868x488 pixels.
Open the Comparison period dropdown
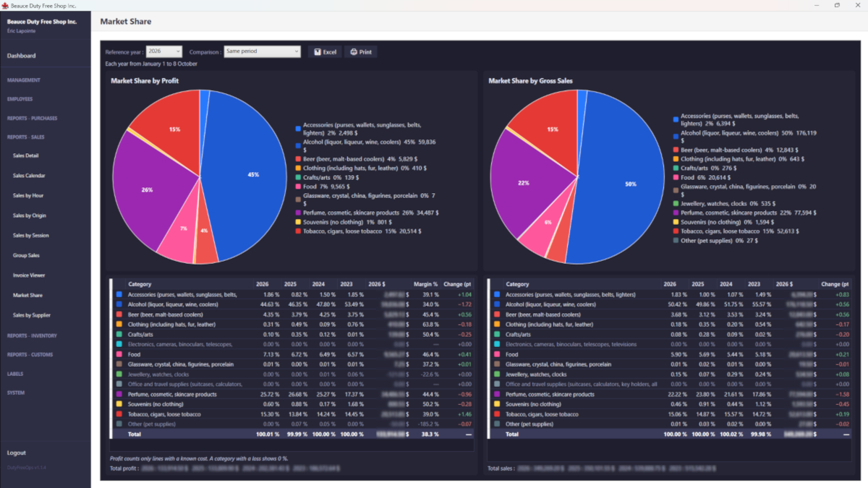[x=262, y=51]
